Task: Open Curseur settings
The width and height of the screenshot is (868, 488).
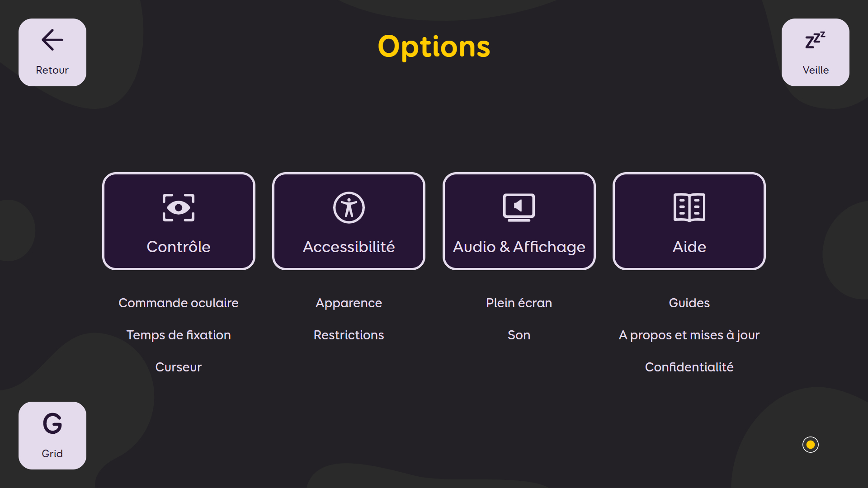Action: [x=179, y=367]
